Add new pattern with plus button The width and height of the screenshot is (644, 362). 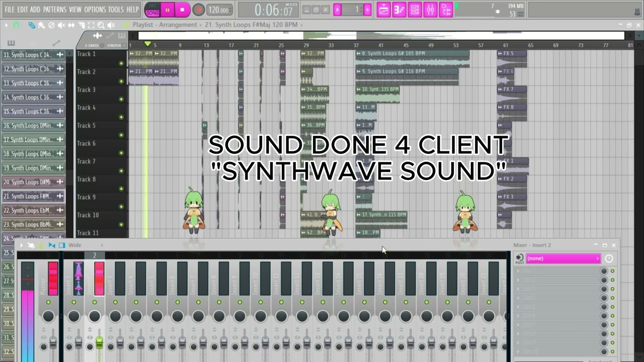click(367, 10)
